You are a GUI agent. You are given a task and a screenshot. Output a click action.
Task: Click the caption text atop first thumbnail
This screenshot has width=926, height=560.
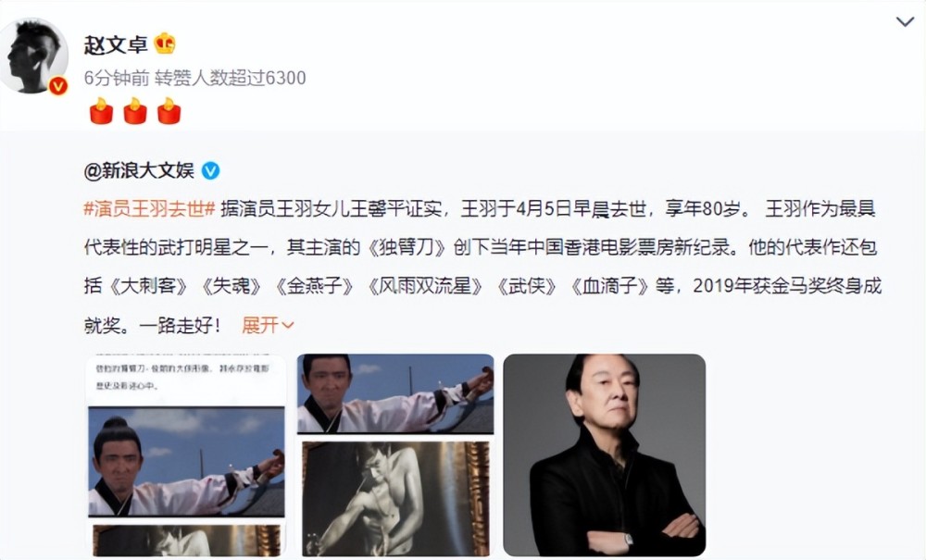pyautogui.click(x=182, y=377)
